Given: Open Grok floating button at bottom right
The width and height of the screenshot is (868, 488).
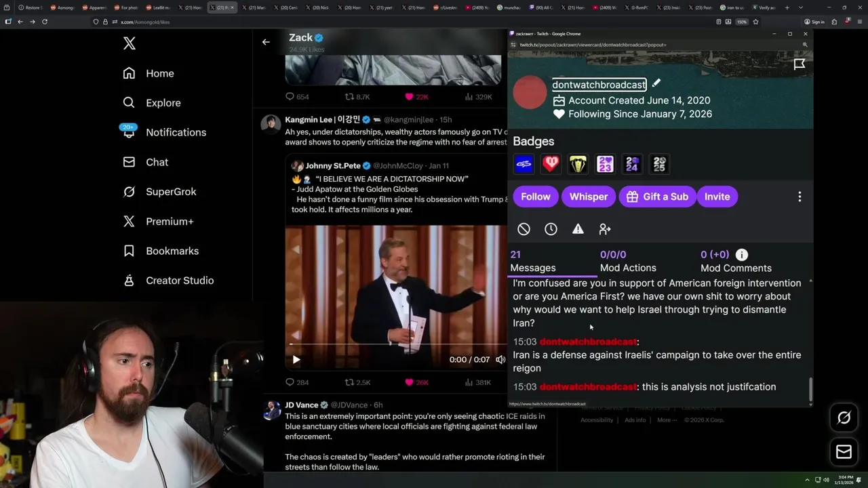Looking at the screenshot, I should click(844, 418).
